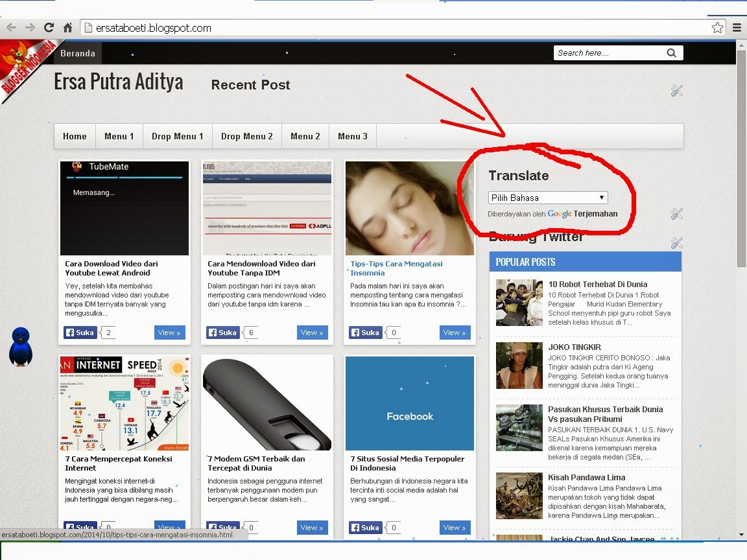Click wrench edit icon beside Burung Twitter

click(676, 243)
